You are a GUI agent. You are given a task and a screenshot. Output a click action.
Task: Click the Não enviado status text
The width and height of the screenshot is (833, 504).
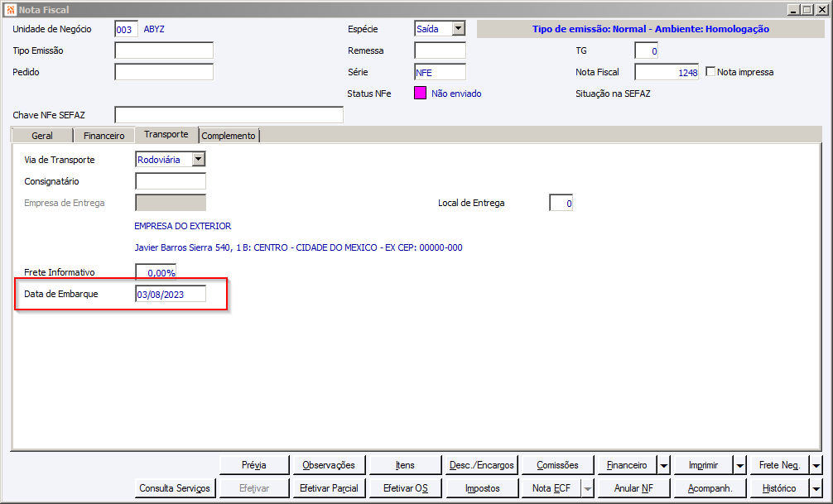click(456, 94)
